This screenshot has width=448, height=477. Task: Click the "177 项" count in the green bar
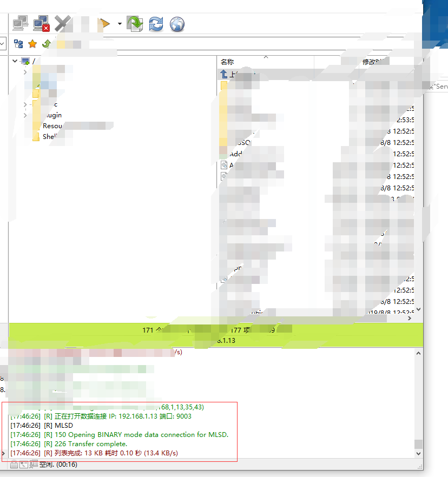240,330
